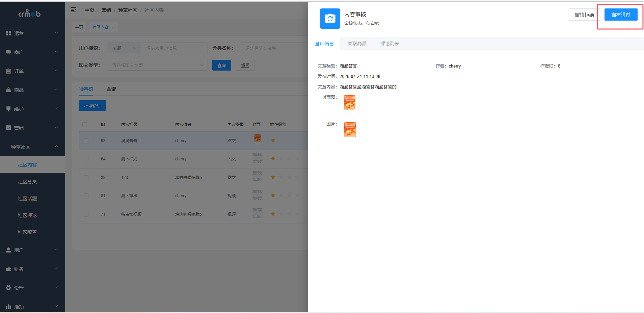Click the 用户 sidebar icon
This screenshot has height=313, width=644.
coord(8,250)
